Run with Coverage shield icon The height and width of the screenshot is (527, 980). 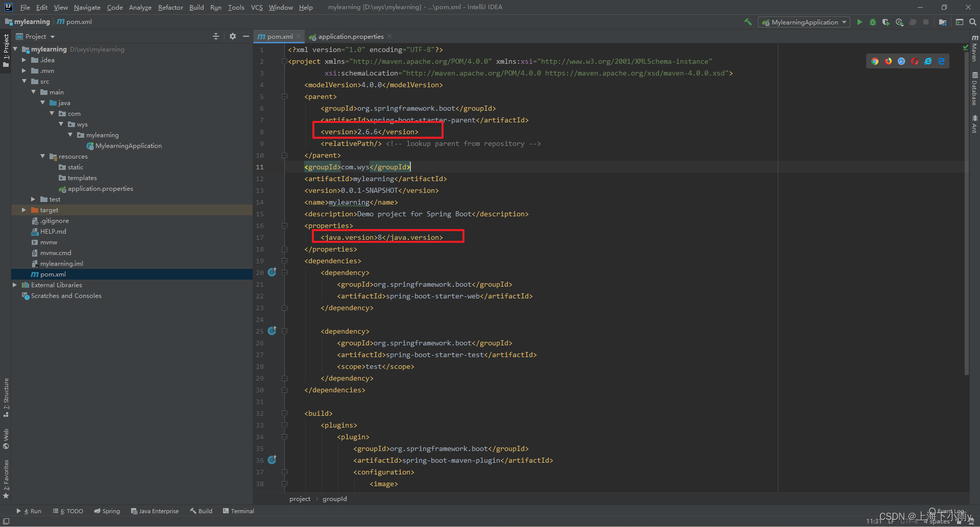(886, 22)
